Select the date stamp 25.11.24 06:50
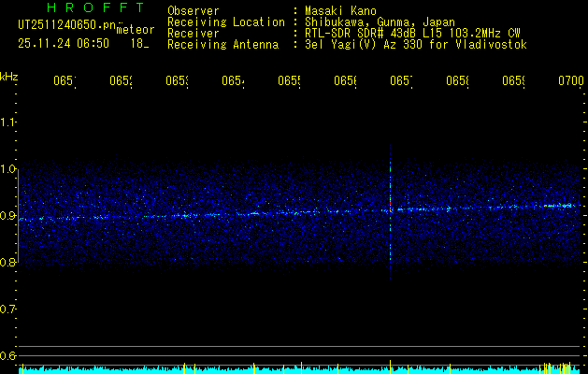This screenshot has width=588, height=374. coord(64,44)
